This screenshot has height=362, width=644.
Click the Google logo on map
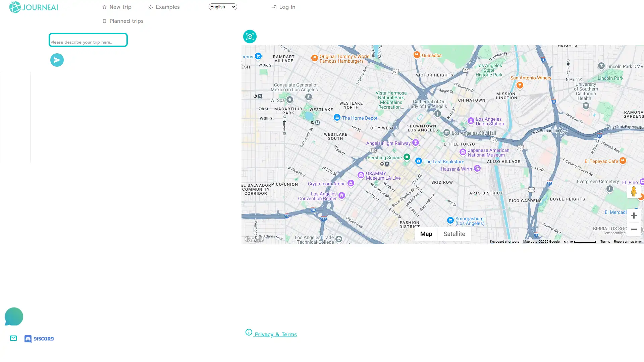pyautogui.click(x=254, y=239)
